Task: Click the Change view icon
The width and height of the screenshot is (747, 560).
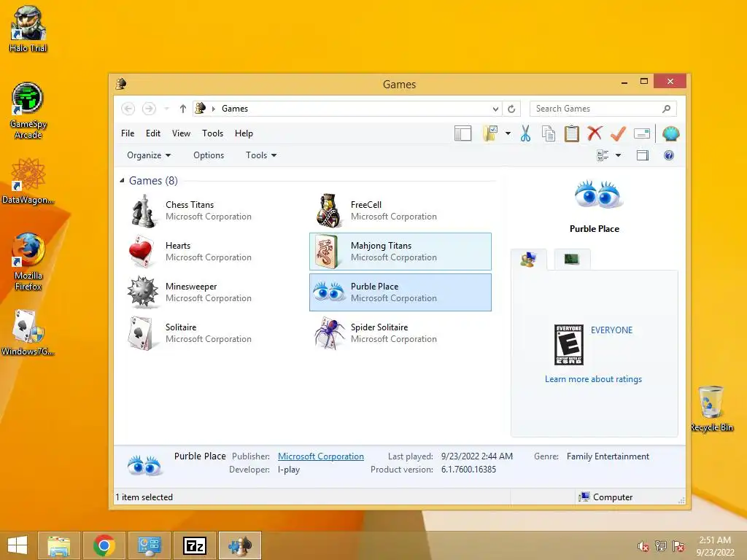Action: coord(603,155)
